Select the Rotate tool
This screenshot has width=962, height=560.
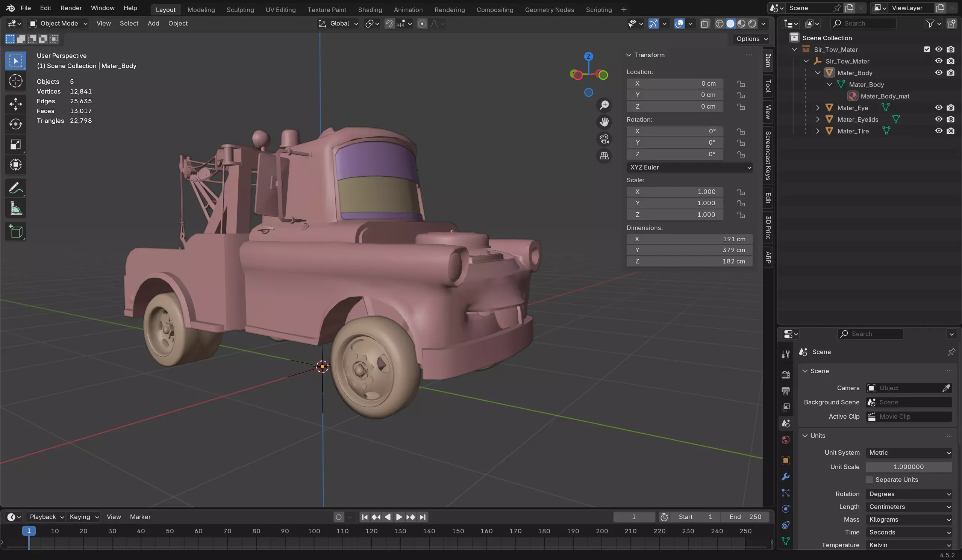tap(16, 124)
